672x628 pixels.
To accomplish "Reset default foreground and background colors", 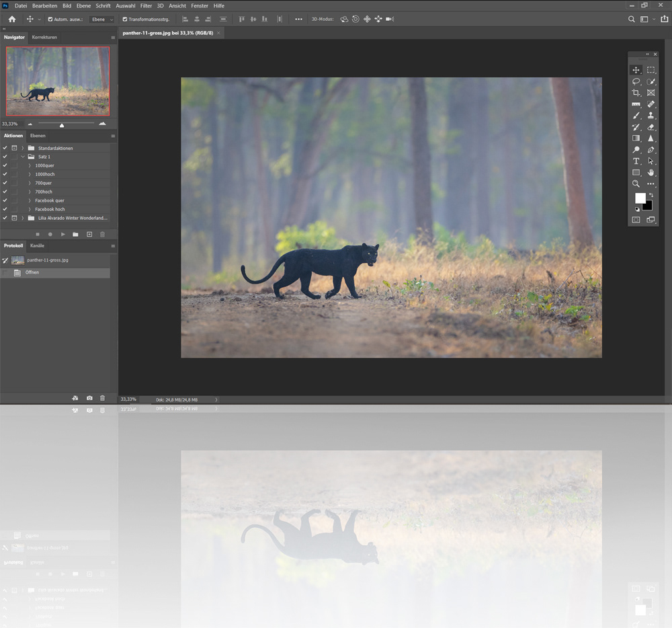I will [637, 209].
